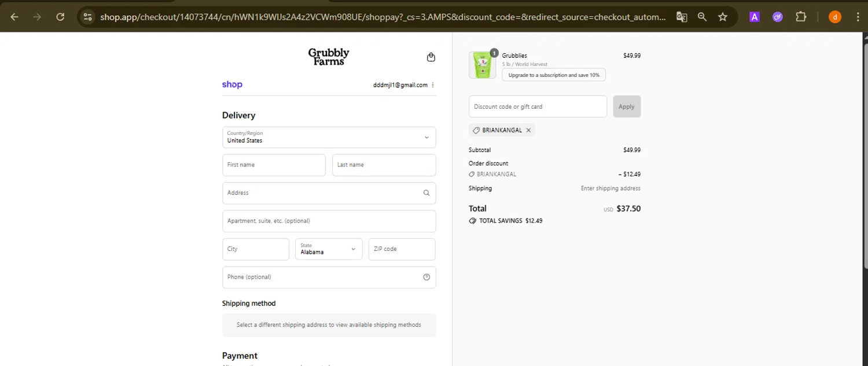The width and height of the screenshot is (868, 366).
Task: Go back to the previous page
Action: click(14, 17)
